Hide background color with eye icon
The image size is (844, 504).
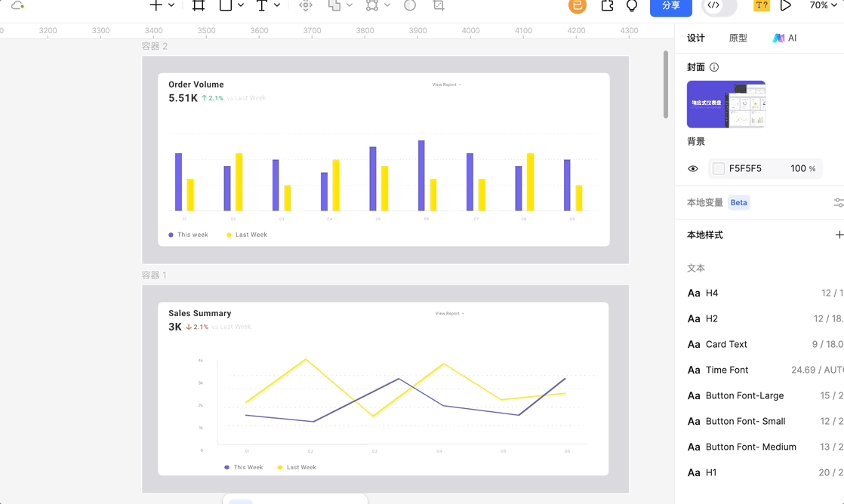[x=693, y=169]
